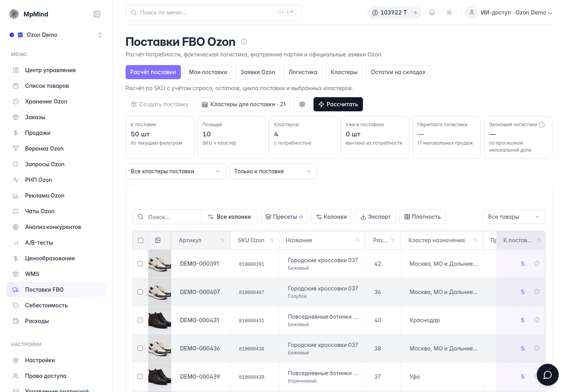Open Воронка Ozon in sidebar
This screenshot has height=392, width=565.
point(56,149)
